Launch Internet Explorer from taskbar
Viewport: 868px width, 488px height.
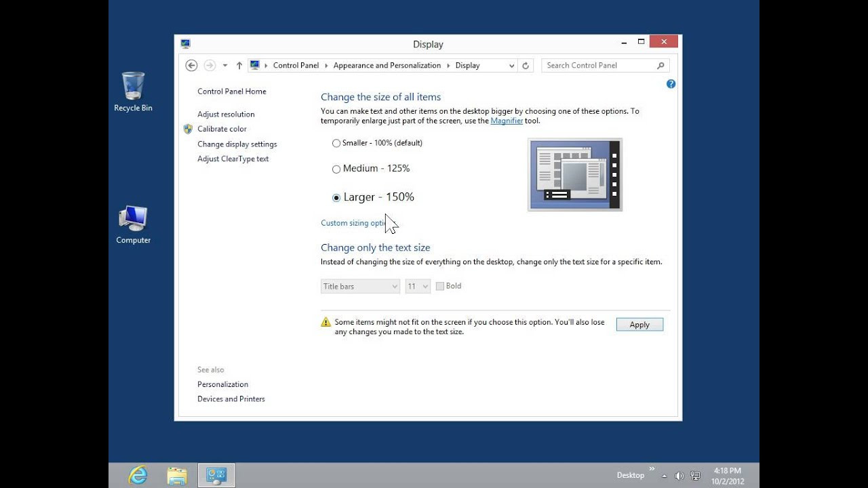click(138, 476)
